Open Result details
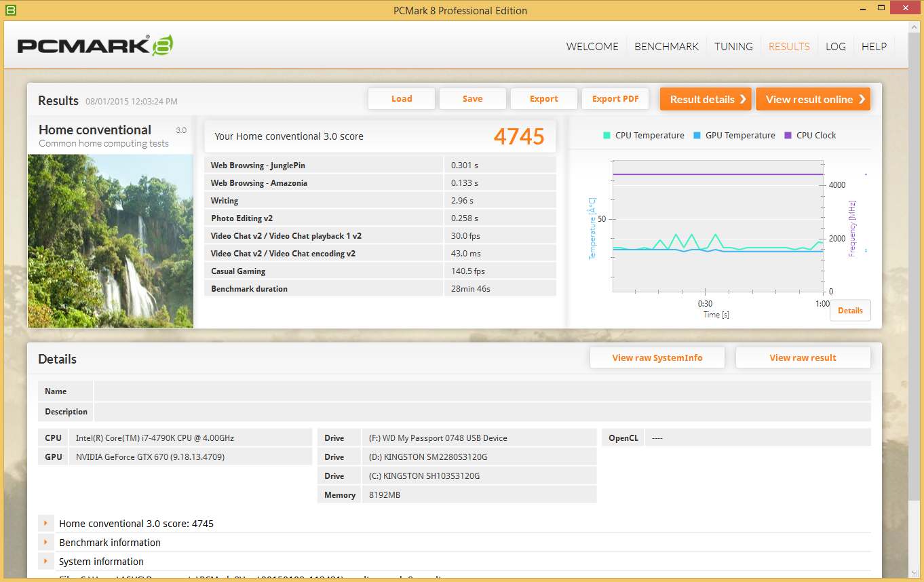The width and height of the screenshot is (924, 582). tap(706, 99)
